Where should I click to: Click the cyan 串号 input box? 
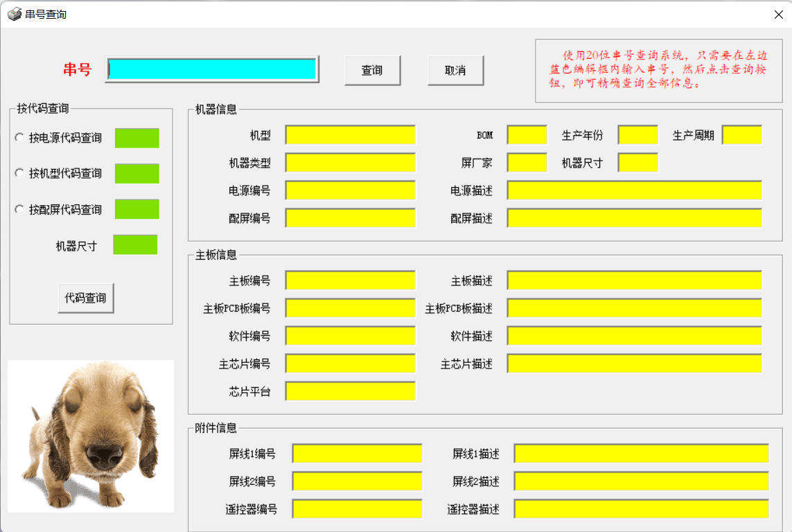pyautogui.click(x=212, y=69)
